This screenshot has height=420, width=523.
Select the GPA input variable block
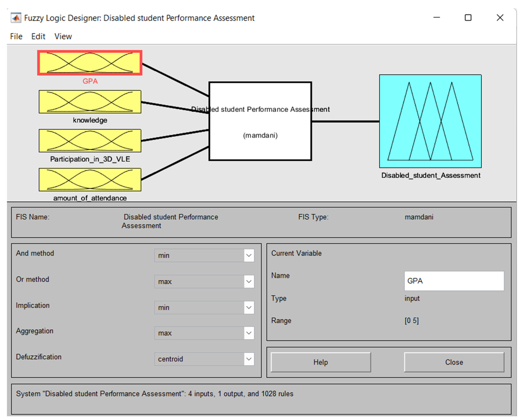(x=90, y=63)
